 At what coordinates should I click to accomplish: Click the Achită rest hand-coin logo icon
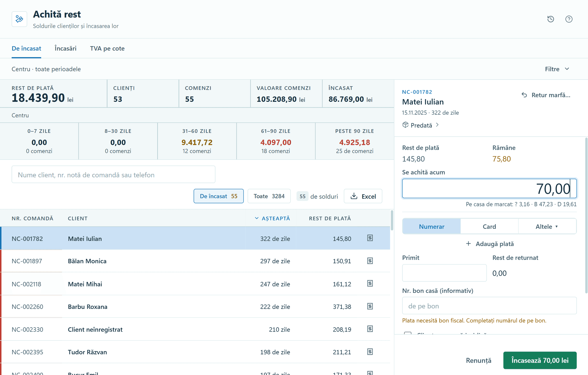point(19,19)
